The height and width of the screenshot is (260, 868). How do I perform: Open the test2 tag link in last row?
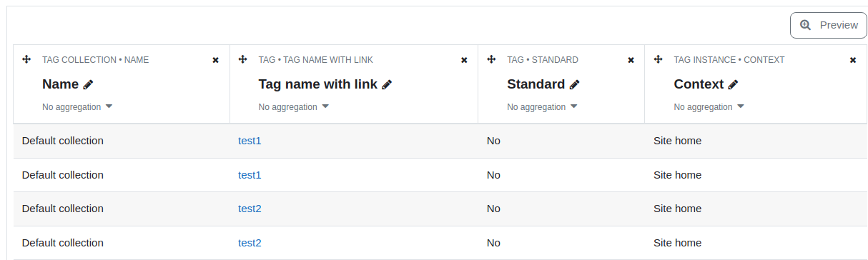click(x=250, y=243)
